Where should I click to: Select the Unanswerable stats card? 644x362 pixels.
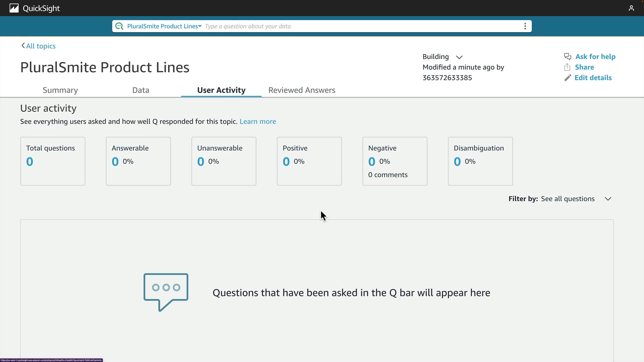[224, 161]
